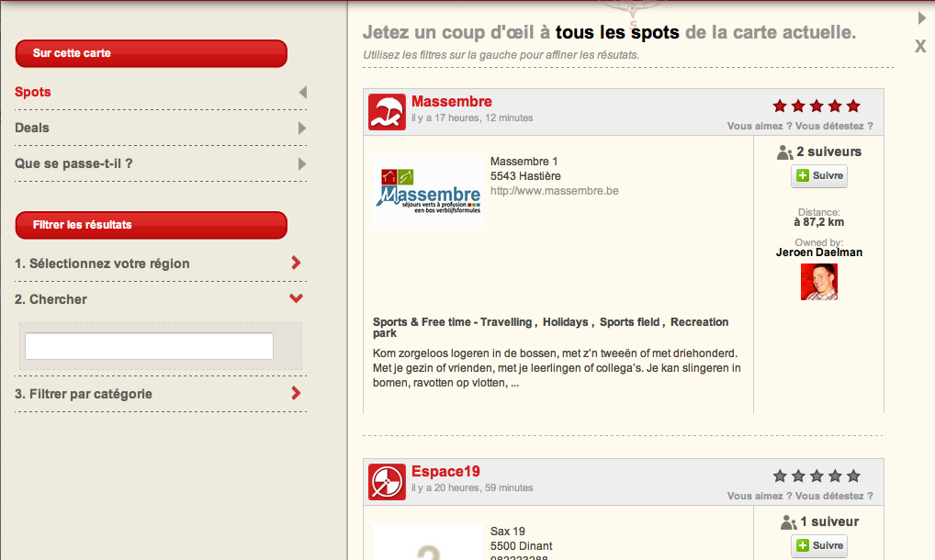Click the Sax 19 address text
The width and height of the screenshot is (935, 560).
pyautogui.click(x=507, y=531)
